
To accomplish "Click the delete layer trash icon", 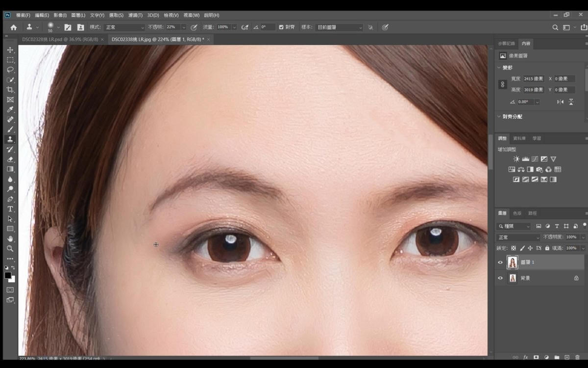I will click(x=577, y=357).
